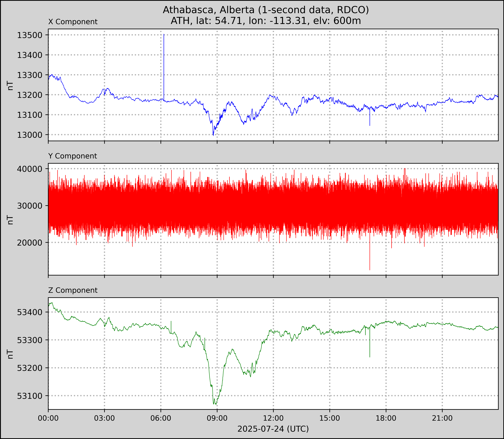Click the Y Component panel label
The image size is (504, 439).
pyautogui.click(x=73, y=156)
